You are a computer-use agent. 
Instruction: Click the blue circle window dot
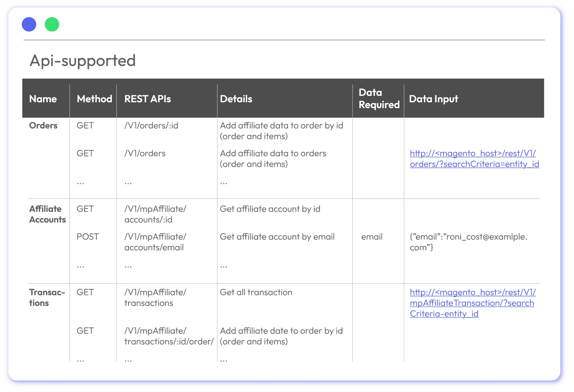tap(29, 24)
